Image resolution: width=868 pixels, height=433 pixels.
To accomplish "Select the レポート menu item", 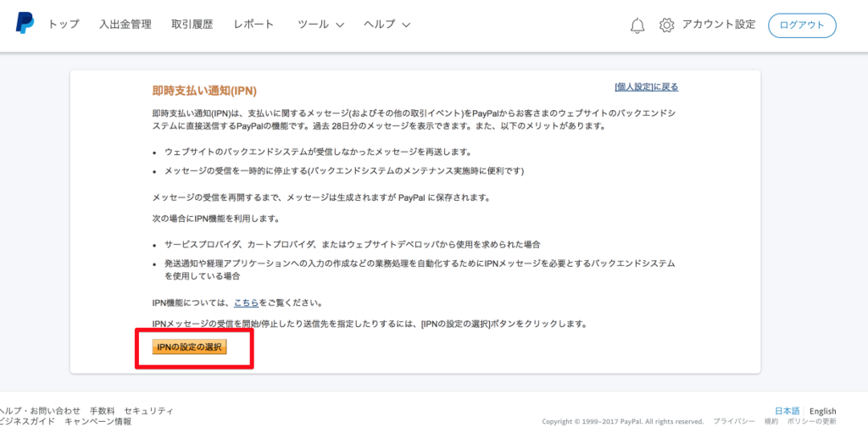I will pyautogui.click(x=253, y=25).
